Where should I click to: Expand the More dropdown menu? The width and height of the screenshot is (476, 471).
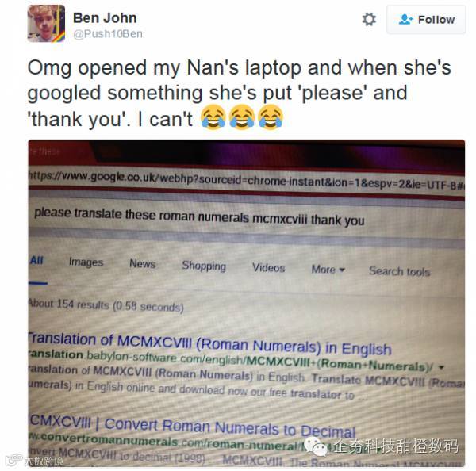(x=328, y=270)
